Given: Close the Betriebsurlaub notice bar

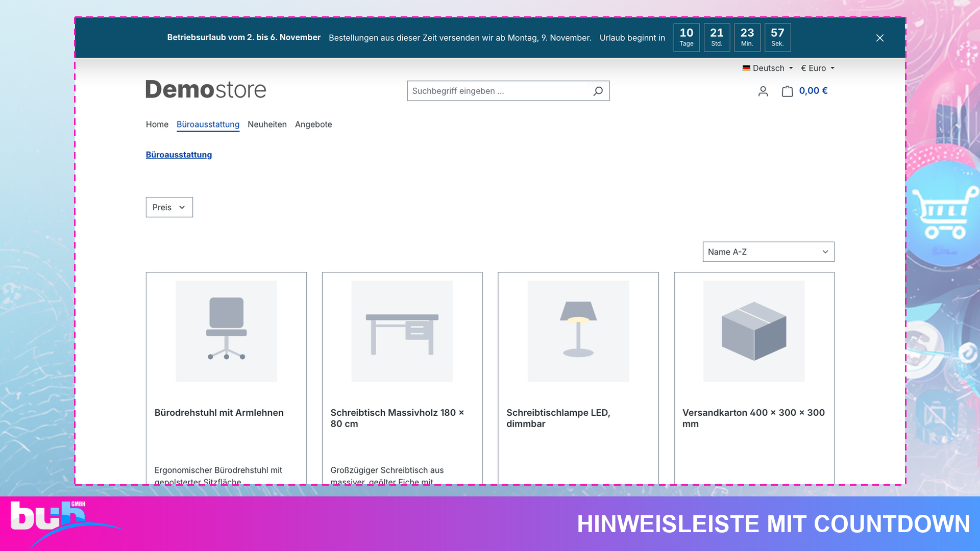Looking at the screenshot, I should (x=879, y=38).
